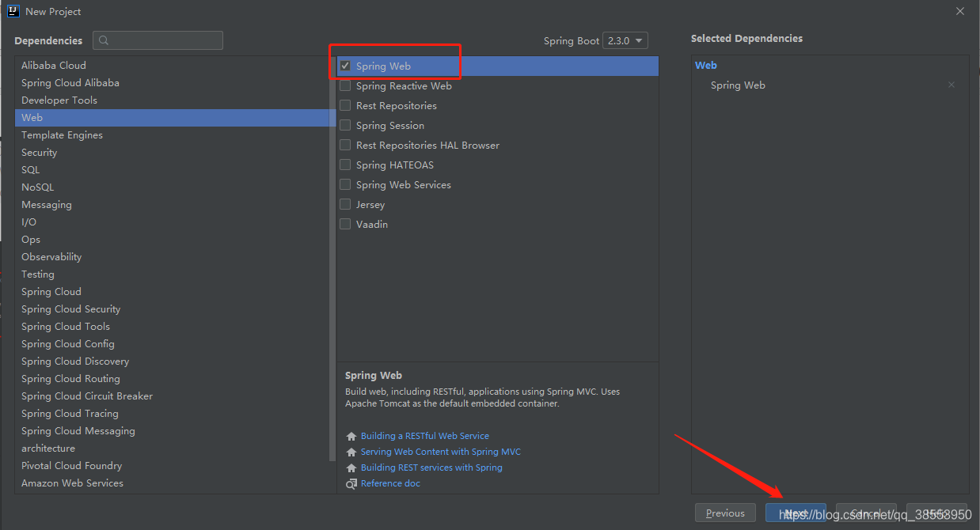Check Rest Repositories HAL Browser
This screenshot has width=980, height=530.
pos(345,145)
